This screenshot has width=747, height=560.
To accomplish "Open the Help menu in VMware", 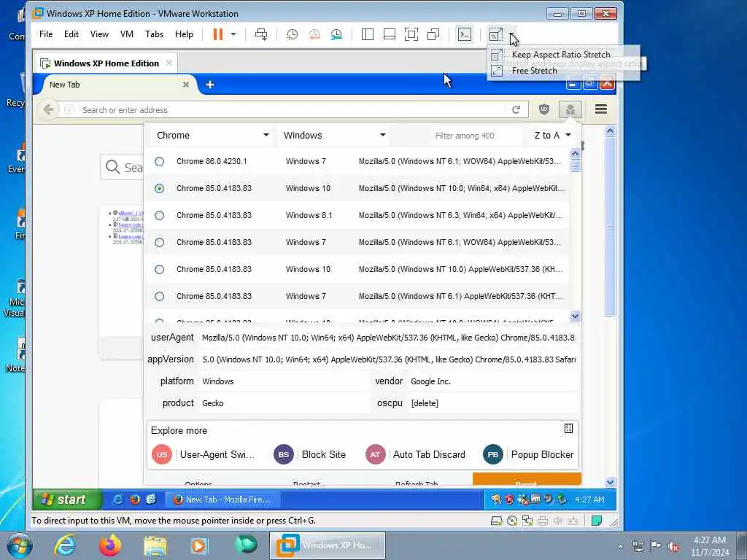I will (184, 34).
